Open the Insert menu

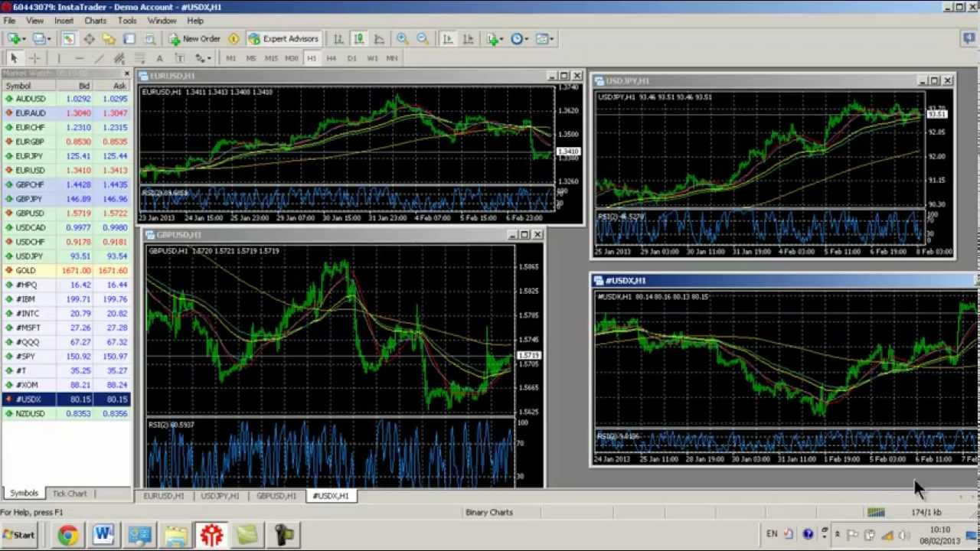(64, 21)
